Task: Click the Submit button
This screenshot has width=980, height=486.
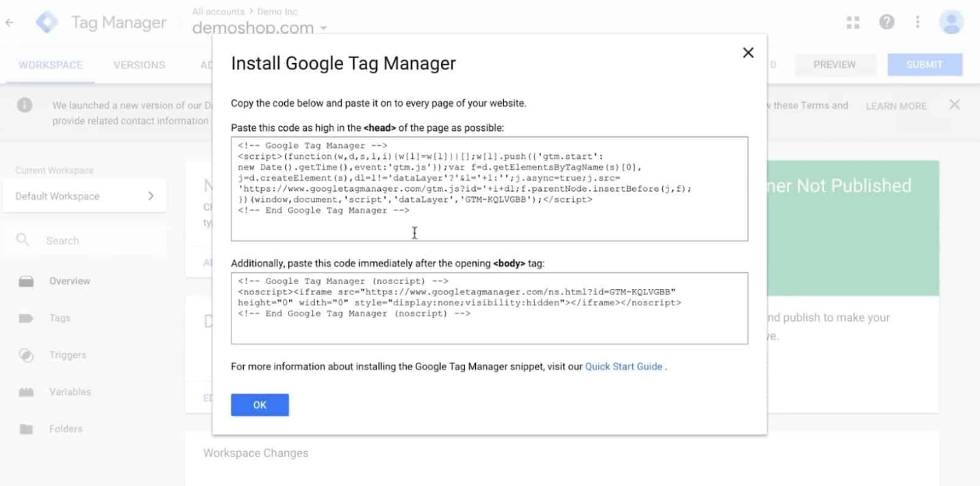Action: pyautogui.click(x=925, y=64)
